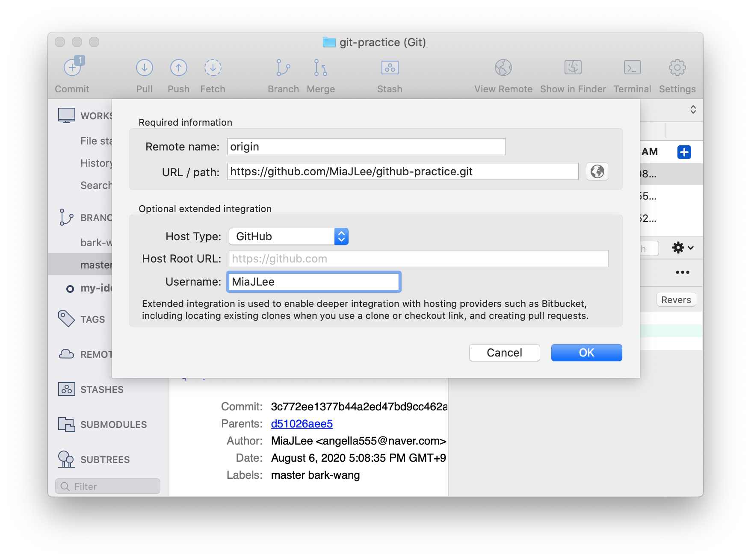
Task: Open parent commit link d51026aee5
Action: [302, 424]
